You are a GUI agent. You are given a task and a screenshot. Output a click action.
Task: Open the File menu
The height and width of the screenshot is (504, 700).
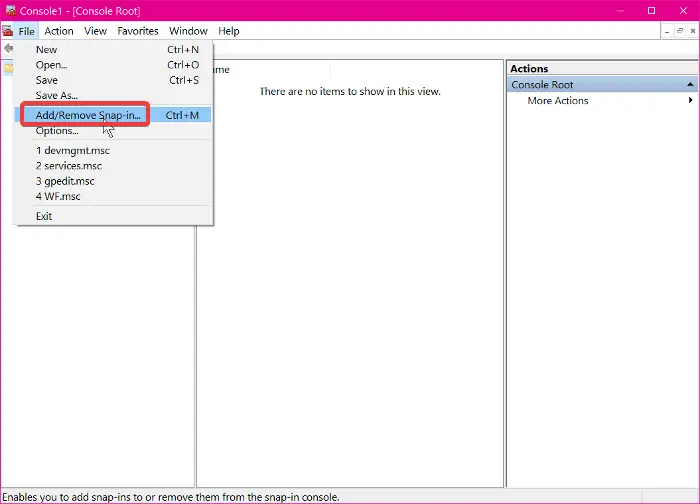[x=26, y=31]
